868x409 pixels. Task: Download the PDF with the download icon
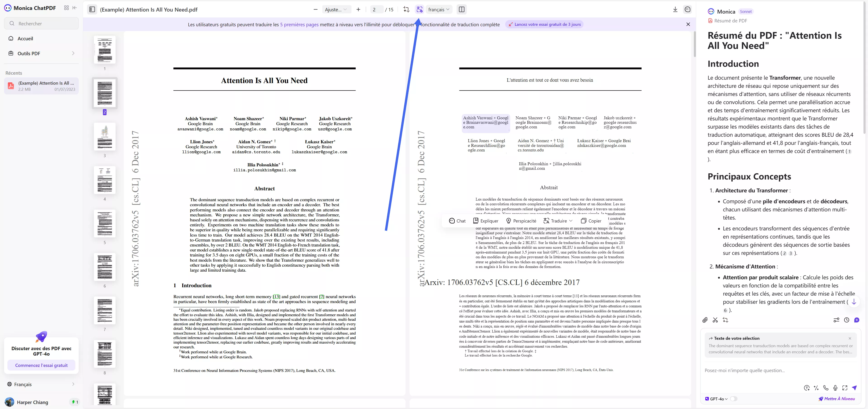(675, 10)
